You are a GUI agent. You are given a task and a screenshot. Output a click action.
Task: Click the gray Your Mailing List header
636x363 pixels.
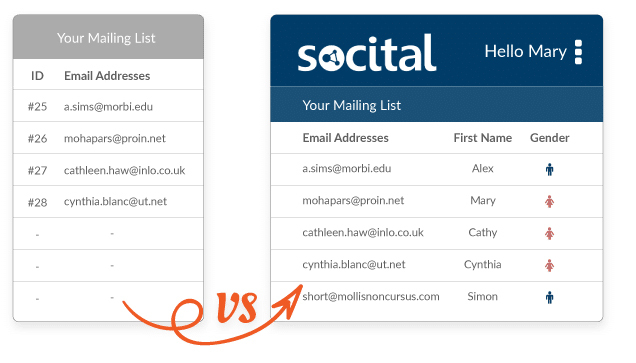(108, 38)
